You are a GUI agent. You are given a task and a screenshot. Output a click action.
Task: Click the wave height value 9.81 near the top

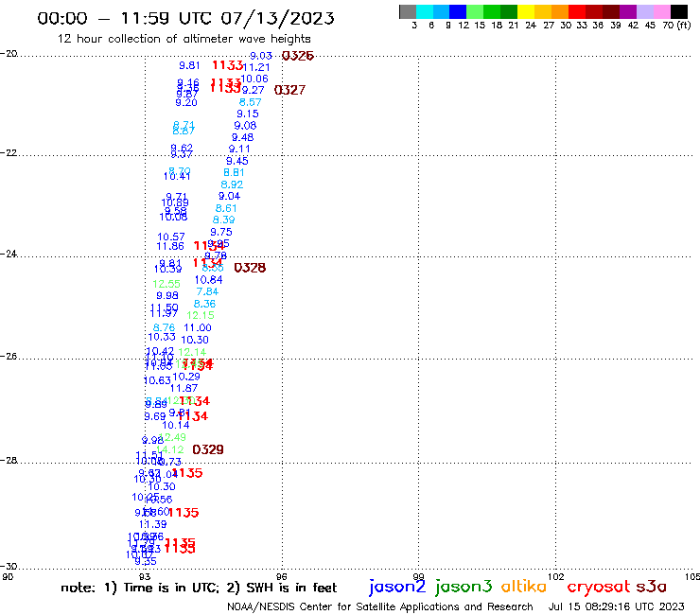pyautogui.click(x=189, y=65)
